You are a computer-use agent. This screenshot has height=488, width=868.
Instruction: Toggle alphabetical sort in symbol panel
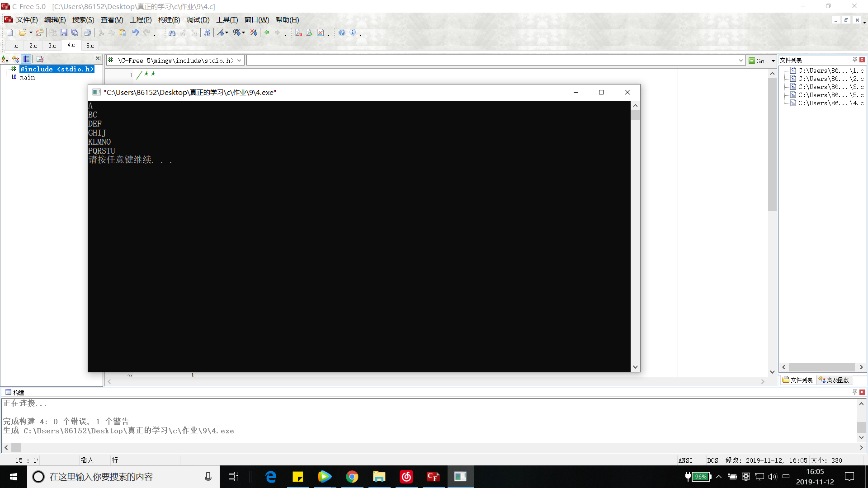pos(5,59)
